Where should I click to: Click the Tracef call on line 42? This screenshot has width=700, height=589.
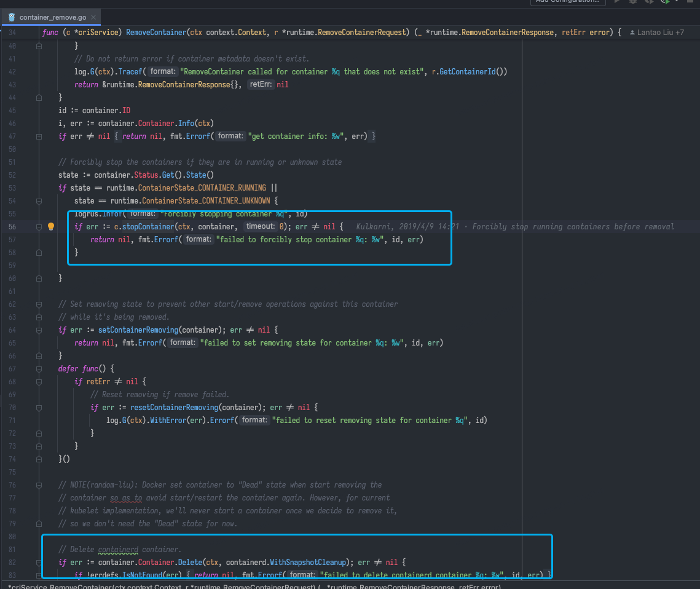(x=130, y=72)
